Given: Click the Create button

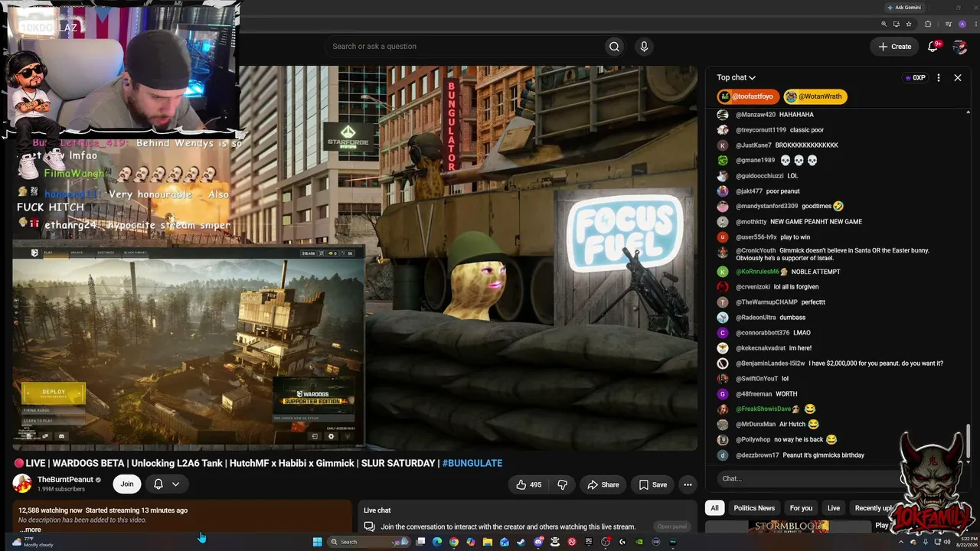Looking at the screenshot, I should (894, 47).
